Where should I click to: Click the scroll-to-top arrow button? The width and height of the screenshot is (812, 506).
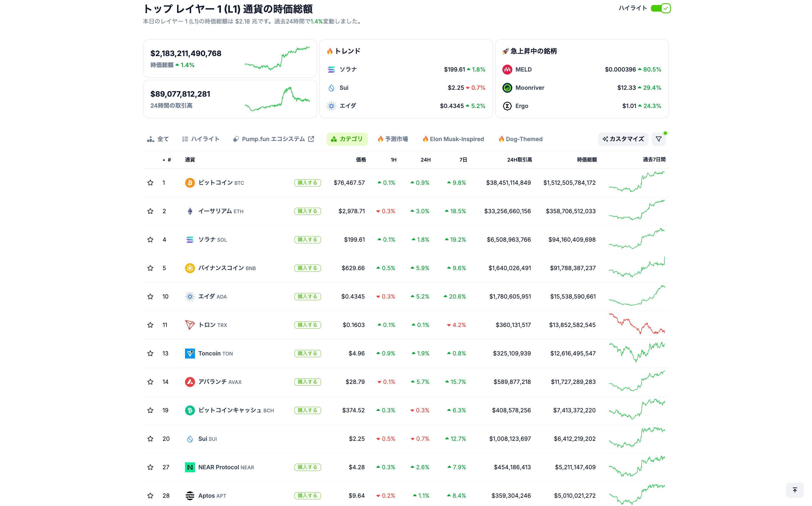pyautogui.click(x=795, y=490)
